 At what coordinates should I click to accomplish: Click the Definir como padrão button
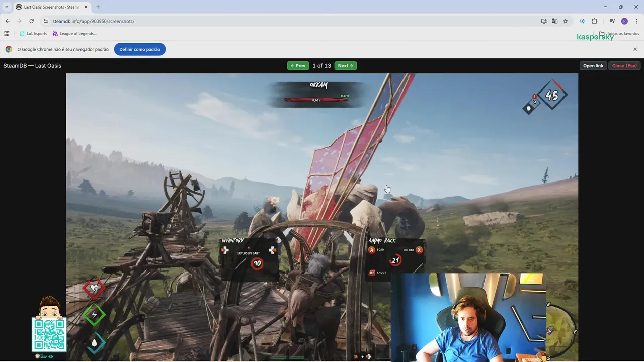pyautogui.click(x=140, y=49)
